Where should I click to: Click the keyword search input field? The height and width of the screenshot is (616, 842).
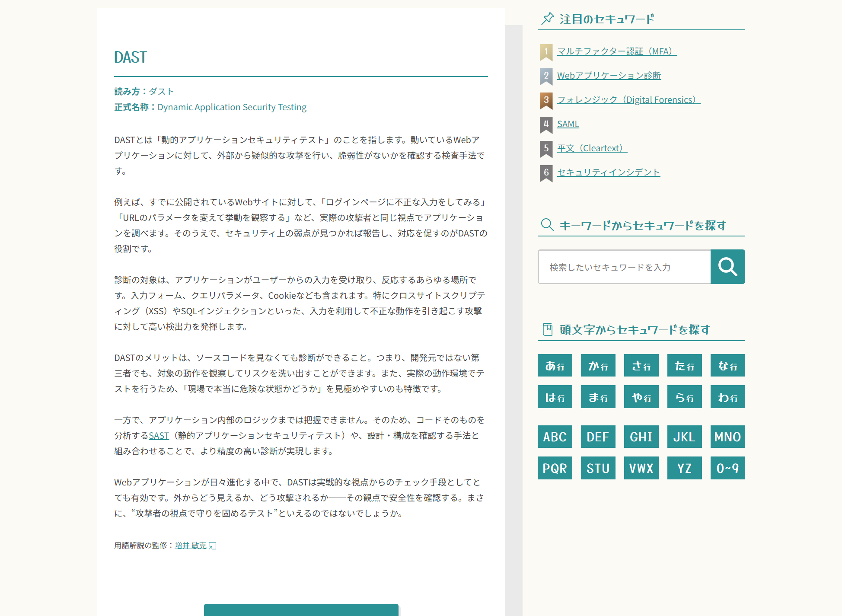pos(624,267)
